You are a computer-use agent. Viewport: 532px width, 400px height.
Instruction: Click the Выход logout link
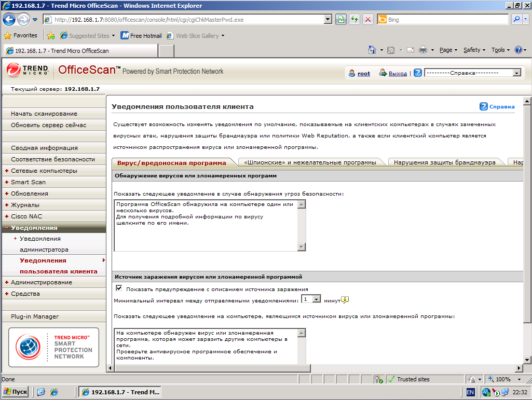click(398, 73)
